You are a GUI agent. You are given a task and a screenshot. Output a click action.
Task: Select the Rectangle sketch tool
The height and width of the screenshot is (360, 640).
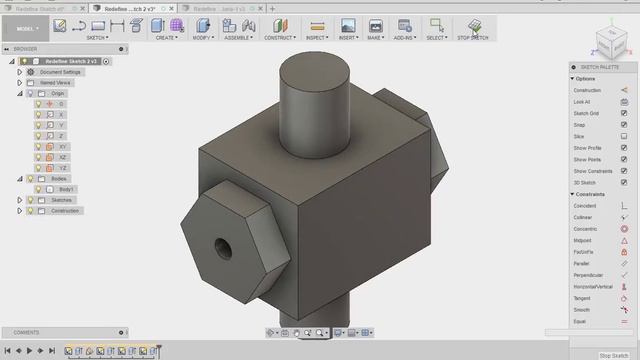[98, 26]
